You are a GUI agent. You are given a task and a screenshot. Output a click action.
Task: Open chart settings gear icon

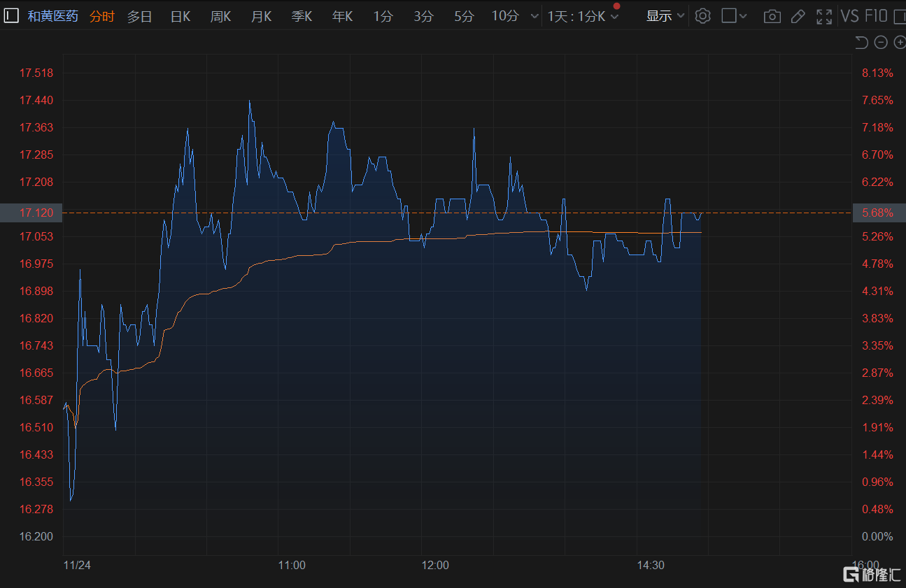[x=703, y=16]
